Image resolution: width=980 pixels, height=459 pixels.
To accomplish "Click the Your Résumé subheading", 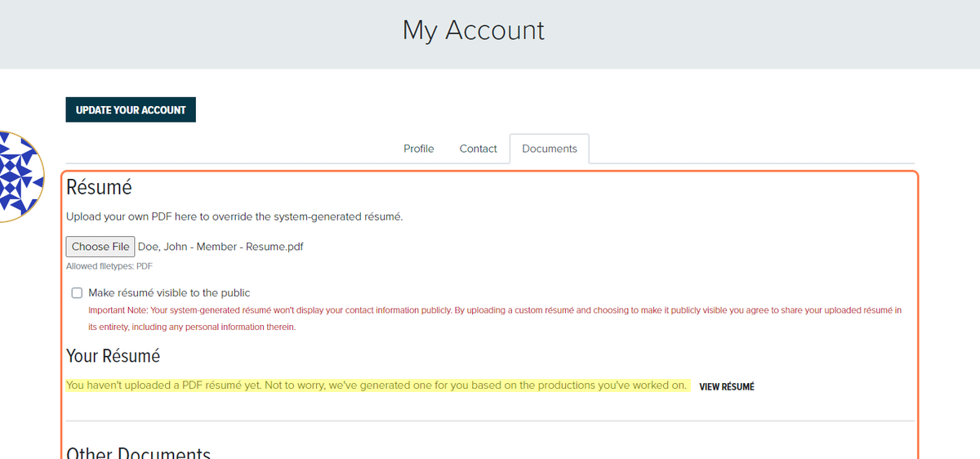I will tap(114, 356).
